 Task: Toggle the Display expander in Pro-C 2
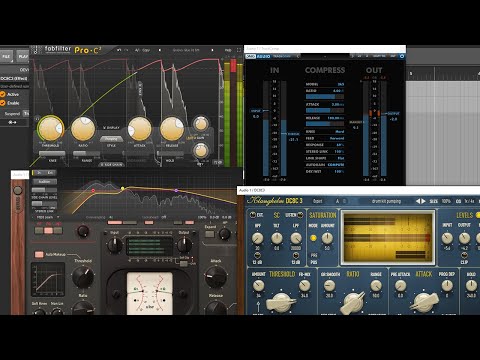pos(111,128)
